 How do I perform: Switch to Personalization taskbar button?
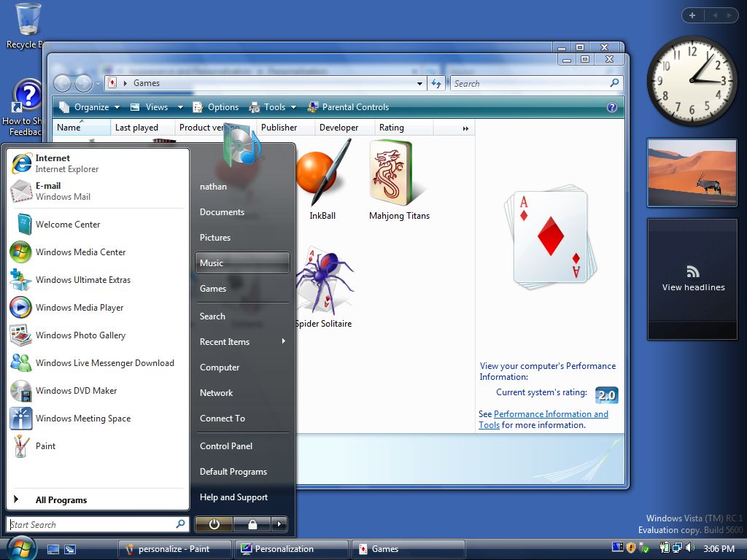pyautogui.click(x=290, y=549)
